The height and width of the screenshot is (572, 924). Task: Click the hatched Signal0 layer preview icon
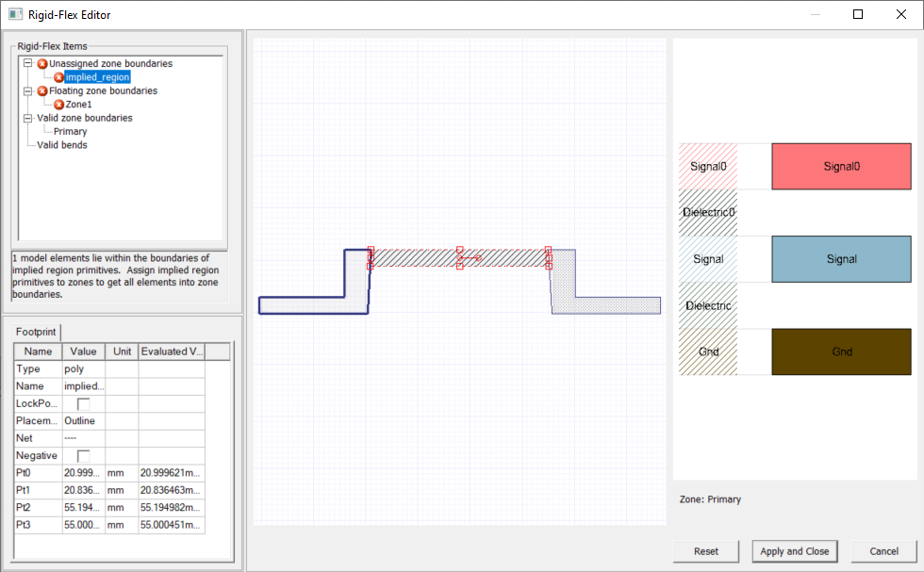click(707, 166)
